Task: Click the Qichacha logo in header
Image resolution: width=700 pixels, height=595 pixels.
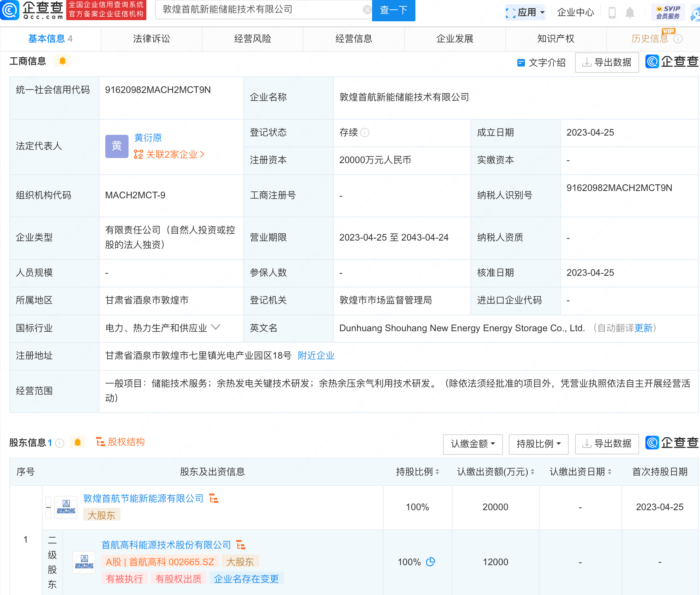Action: point(32,10)
